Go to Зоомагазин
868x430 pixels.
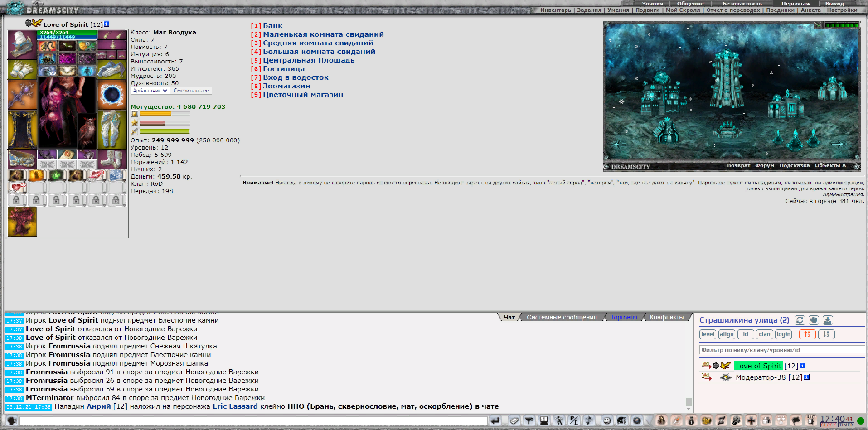point(286,86)
